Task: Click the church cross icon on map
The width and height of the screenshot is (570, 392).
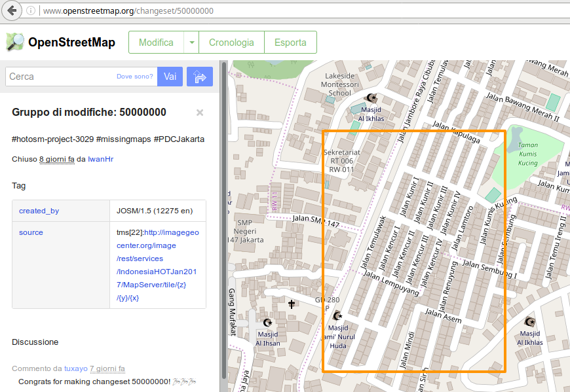Action: pyautogui.click(x=292, y=304)
